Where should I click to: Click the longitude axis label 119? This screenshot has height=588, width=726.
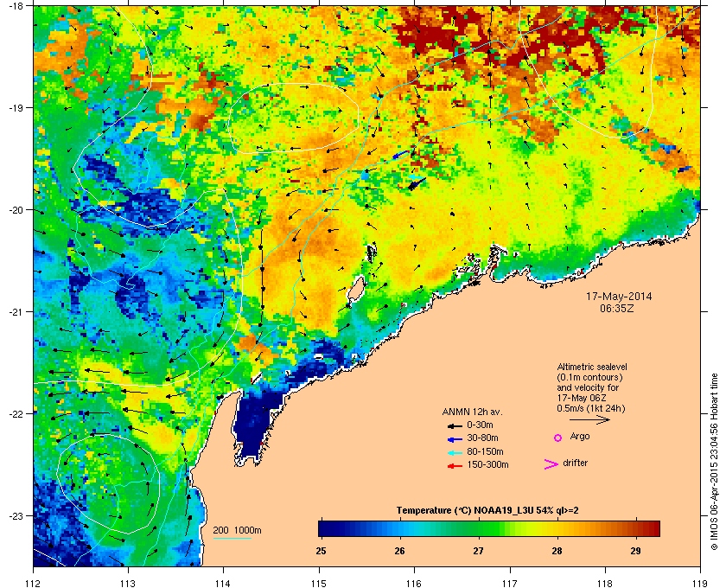pyautogui.click(x=700, y=583)
